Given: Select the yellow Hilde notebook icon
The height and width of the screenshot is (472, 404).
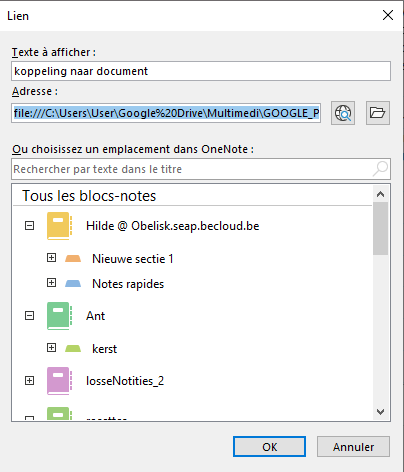Looking at the screenshot, I should [x=59, y=226].
